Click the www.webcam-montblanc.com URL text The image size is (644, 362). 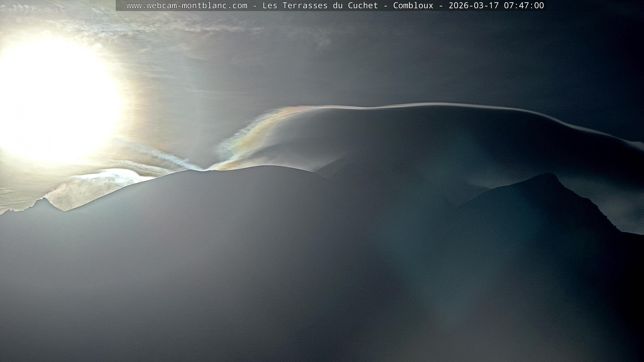click(187, 6)
